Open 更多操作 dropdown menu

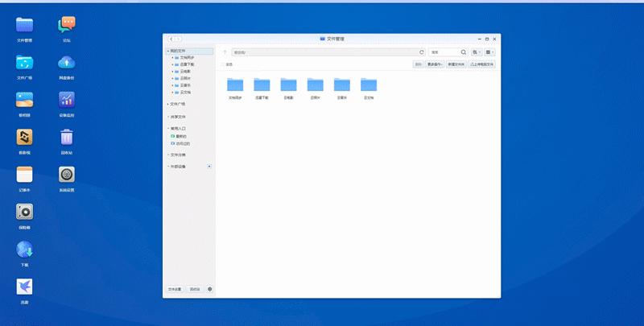[436, 64]
